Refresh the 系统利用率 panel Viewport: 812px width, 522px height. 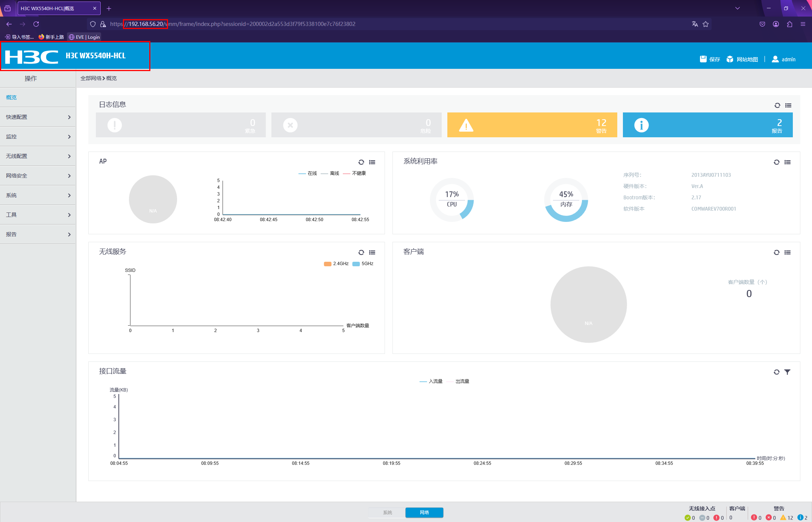click(x=777, y=162)
